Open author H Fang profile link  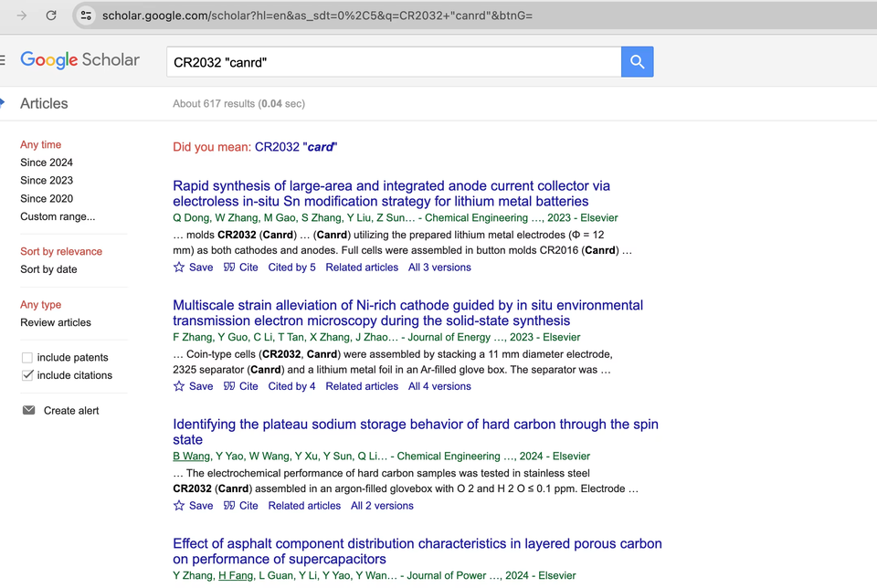236,575
